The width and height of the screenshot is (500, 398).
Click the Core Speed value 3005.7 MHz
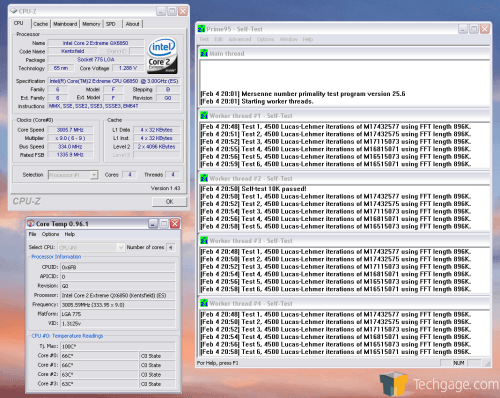[70, 130]
